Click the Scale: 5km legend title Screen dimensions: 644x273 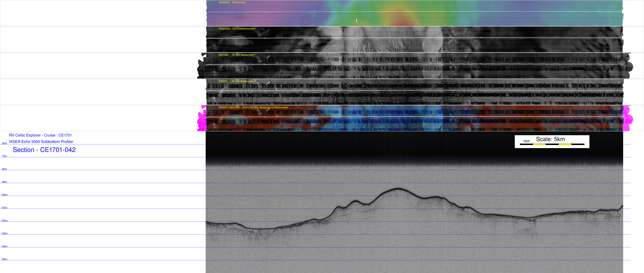550,139
